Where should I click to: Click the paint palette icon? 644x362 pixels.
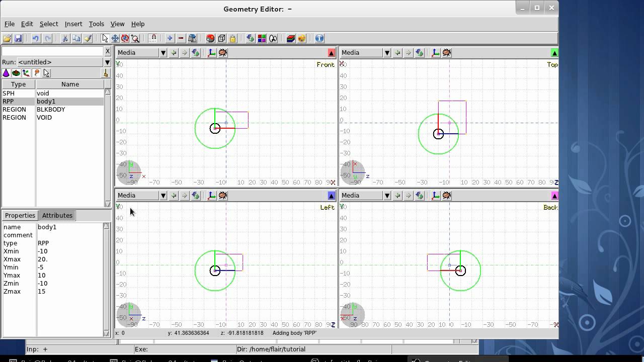pos(301,38)
